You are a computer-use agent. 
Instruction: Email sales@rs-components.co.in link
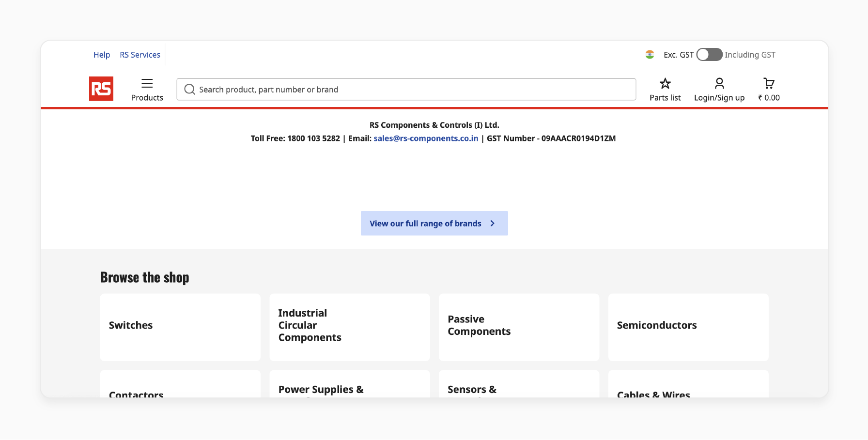coord(426,138)
